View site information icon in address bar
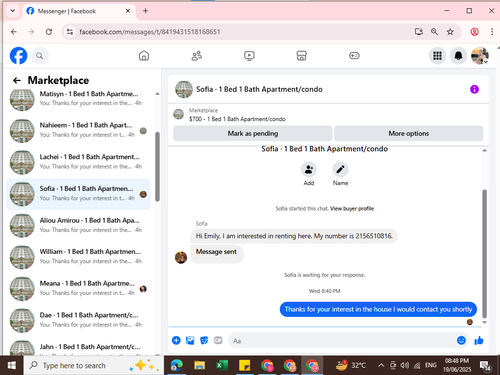Viewport: 500px width, 375px height. pos(70,32)
